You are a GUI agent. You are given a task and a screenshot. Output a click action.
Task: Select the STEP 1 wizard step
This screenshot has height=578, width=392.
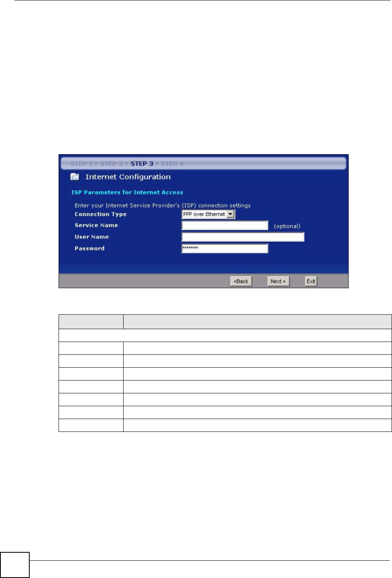(x=81, y=164)
